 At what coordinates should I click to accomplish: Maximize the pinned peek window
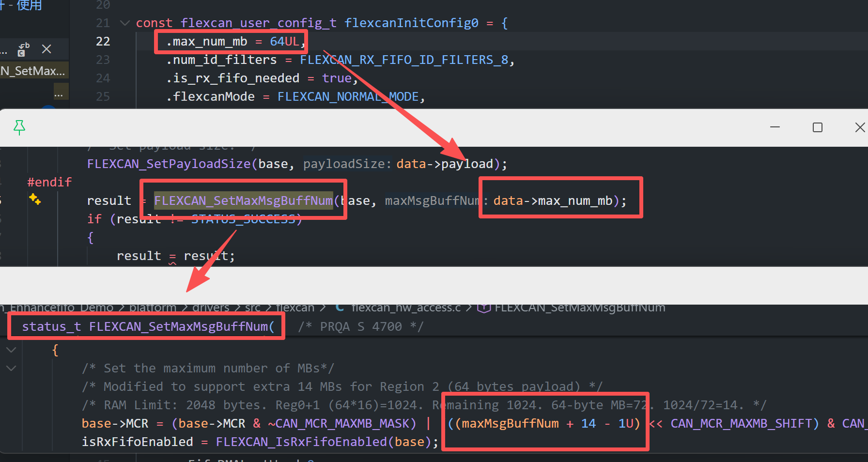pyautogui.click(x=818, y=127)
